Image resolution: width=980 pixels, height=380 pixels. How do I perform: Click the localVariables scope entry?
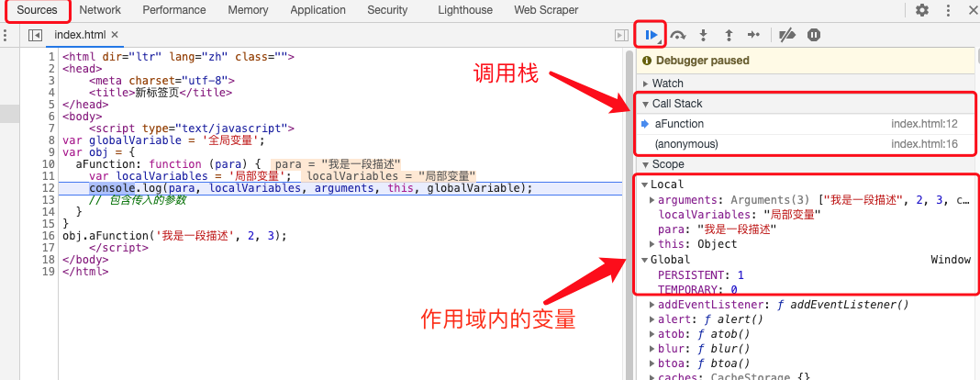point(740,215)
